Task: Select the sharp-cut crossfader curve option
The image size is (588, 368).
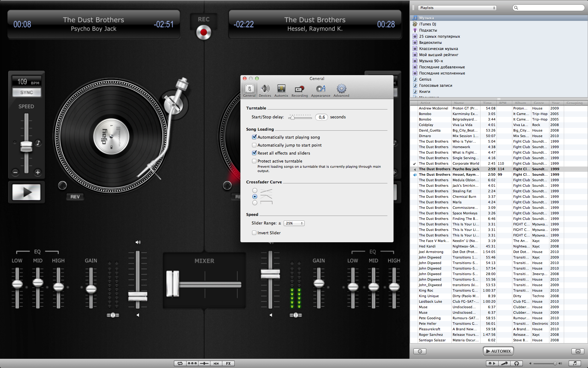Action: tap(255, 203)
